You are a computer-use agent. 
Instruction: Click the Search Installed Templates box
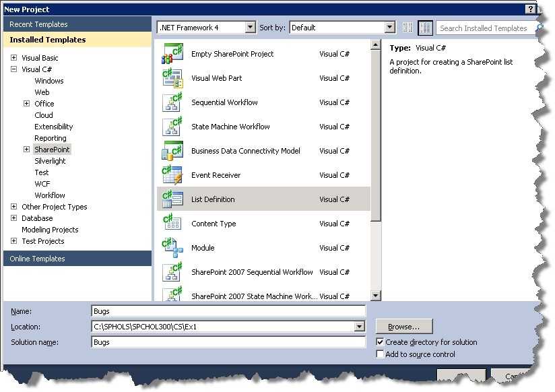[x=485, y=28]
